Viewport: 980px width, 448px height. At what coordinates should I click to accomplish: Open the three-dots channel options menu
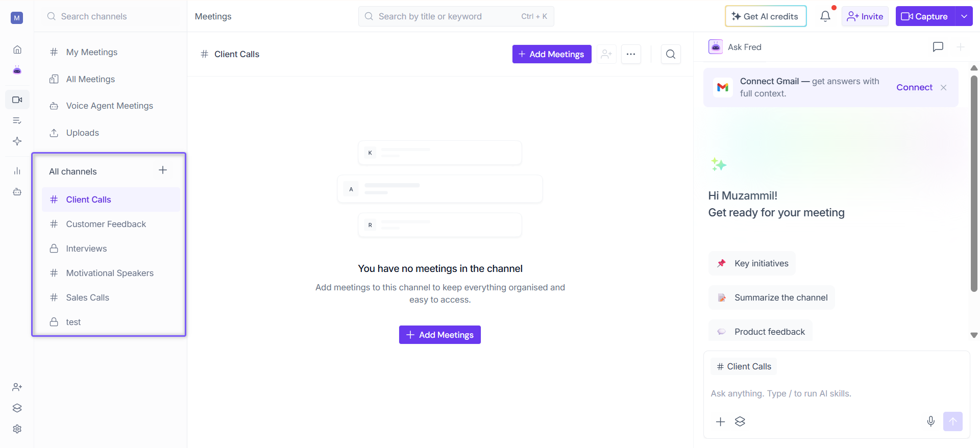coord(631,54)
